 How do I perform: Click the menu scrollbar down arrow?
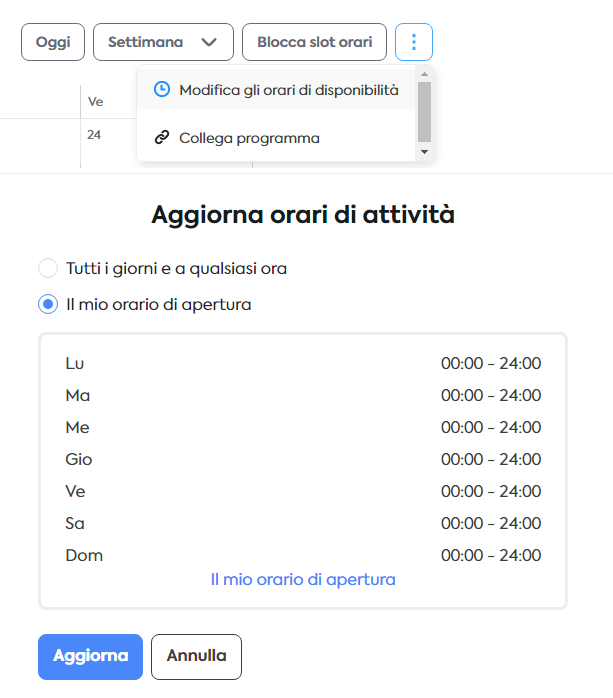pyautogui.click(x=424, y=152)
